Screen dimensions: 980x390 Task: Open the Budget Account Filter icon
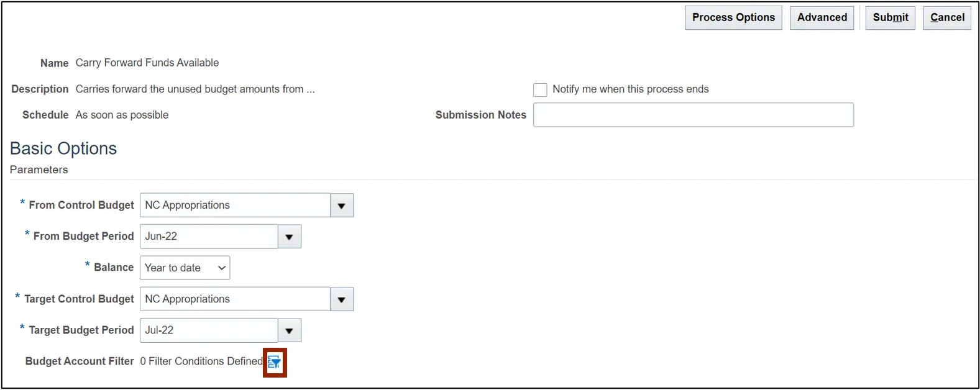(x=274, y=363)
